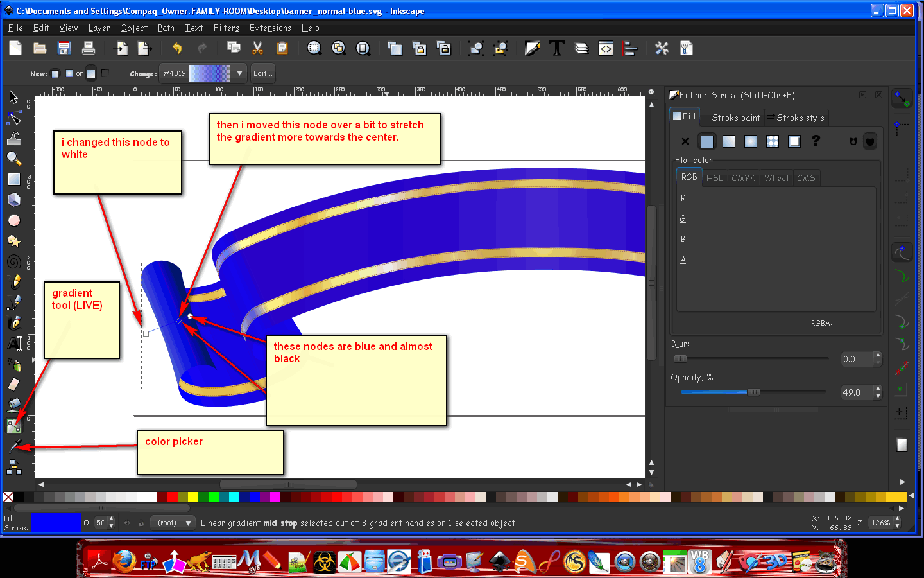Increase the 126% zoom stepper
Image resolution: width=924 pixels, height=578 pixels.
[897, 519]
